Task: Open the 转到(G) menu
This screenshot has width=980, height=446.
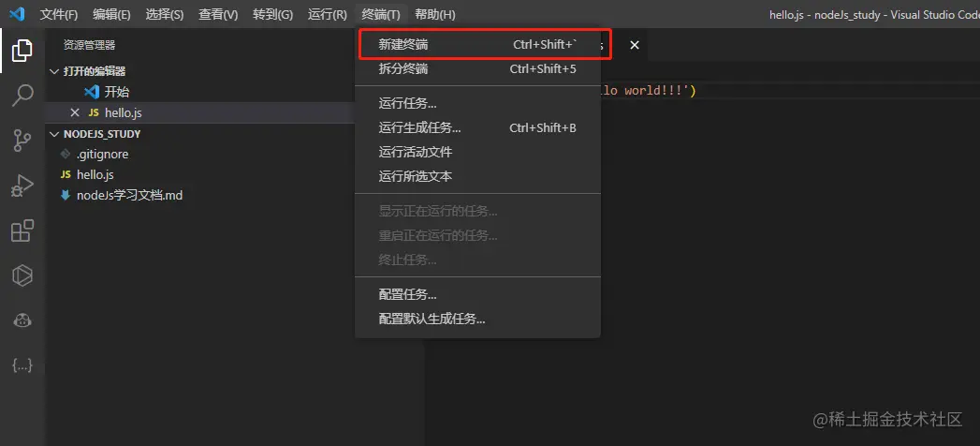Action: click(x=272, y=14)
